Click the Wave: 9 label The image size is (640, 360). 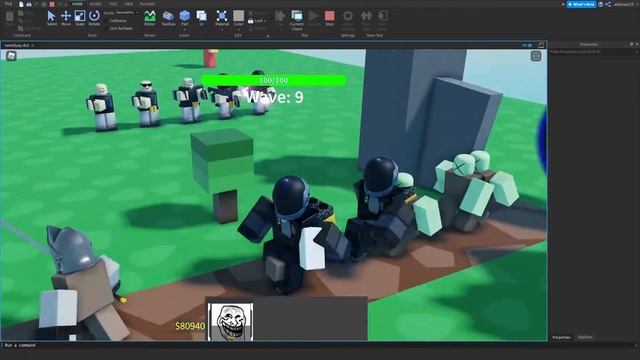click(275, 97)
